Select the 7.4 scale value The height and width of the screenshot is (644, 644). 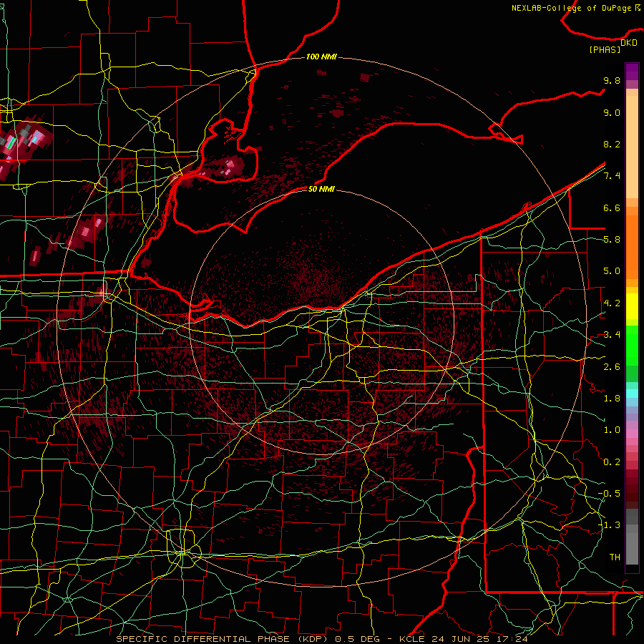point(612,176)
